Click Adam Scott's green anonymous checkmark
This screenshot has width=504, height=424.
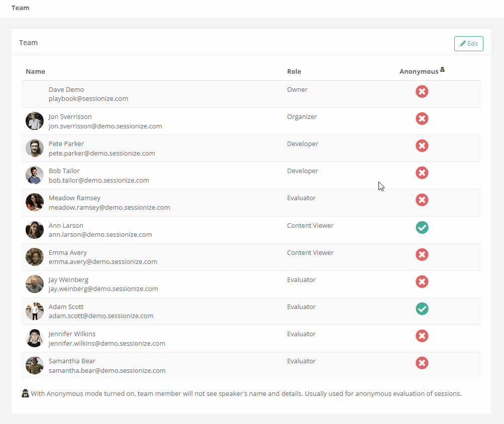pyautogui.click(x=422, y=309)
